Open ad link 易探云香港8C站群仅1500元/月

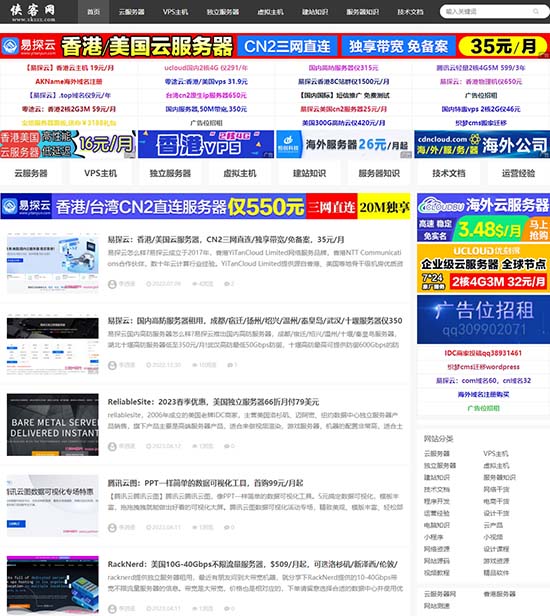click(343, 82)
